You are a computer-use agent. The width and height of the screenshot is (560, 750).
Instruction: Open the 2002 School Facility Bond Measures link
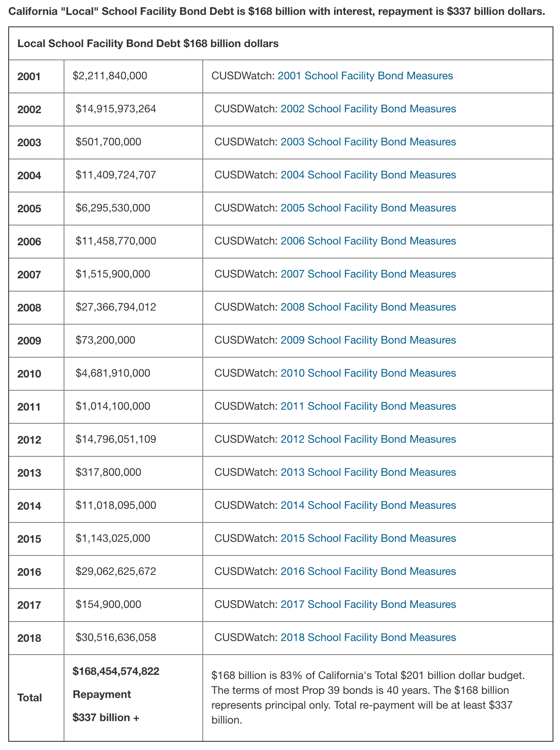(x=368, y=109)
